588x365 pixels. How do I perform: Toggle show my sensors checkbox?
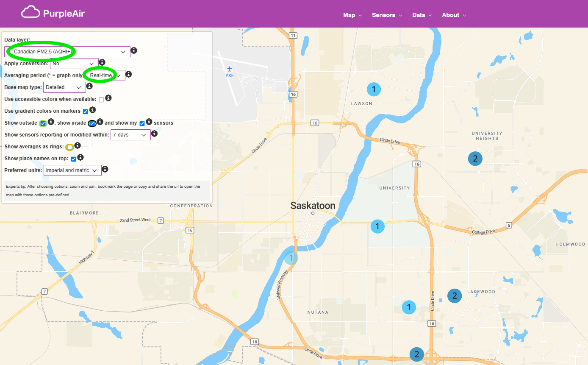(142, 123)
